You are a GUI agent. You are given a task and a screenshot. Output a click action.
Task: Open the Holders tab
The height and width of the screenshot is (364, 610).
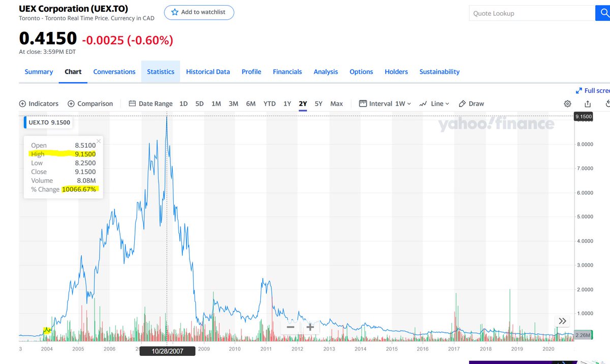pos(396,72)
